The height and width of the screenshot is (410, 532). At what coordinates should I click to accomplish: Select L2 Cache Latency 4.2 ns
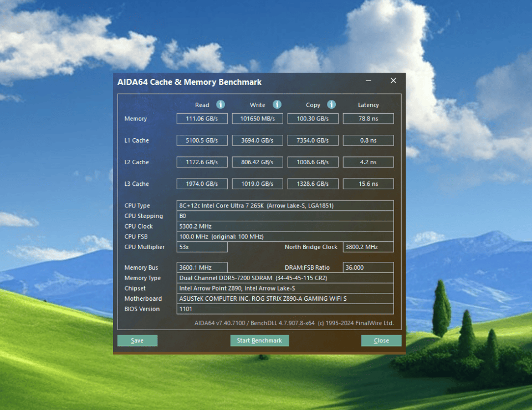(x=369, y=162)
